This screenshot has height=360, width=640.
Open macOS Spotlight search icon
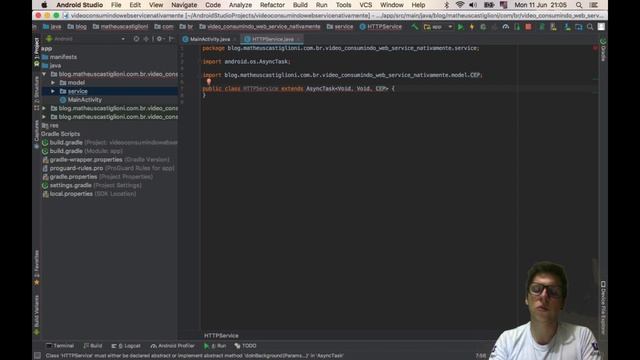click(x=579, y=5)
